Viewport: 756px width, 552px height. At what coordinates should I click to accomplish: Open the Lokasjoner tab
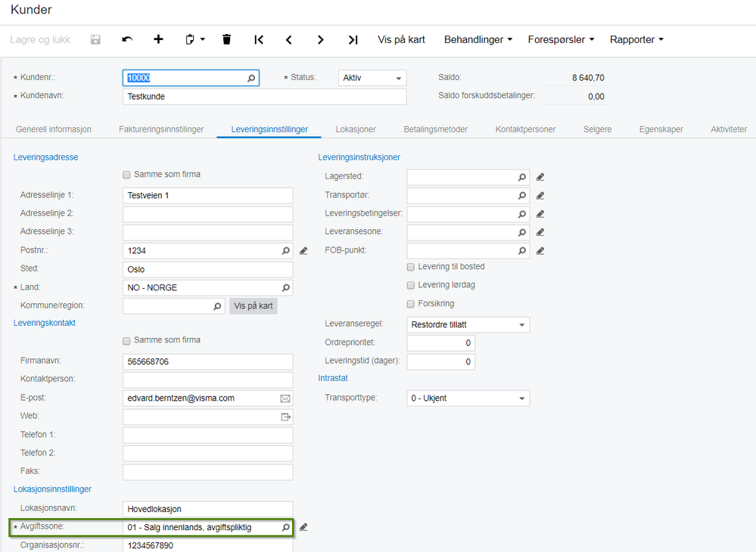(356, 129)
